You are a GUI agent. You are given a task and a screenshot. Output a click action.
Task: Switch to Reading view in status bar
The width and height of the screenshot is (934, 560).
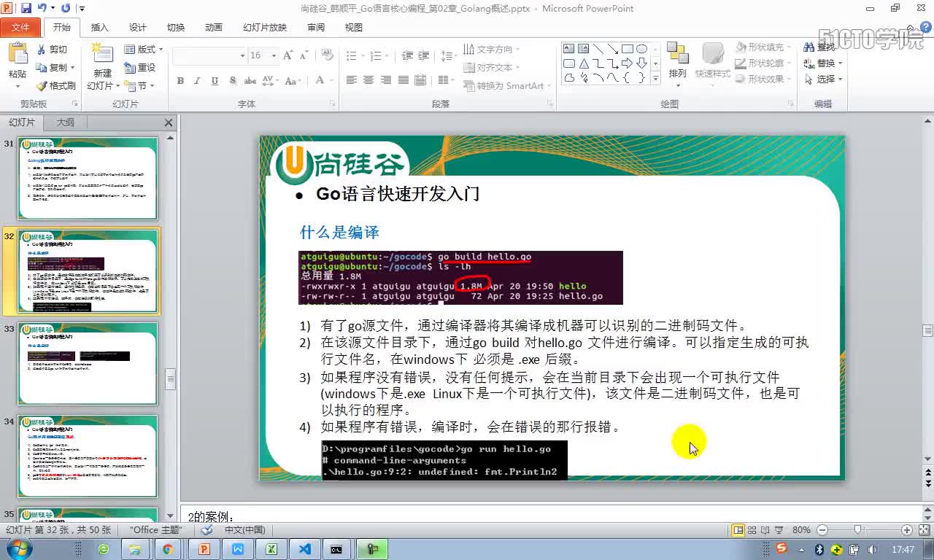click(x=765, y=530)
